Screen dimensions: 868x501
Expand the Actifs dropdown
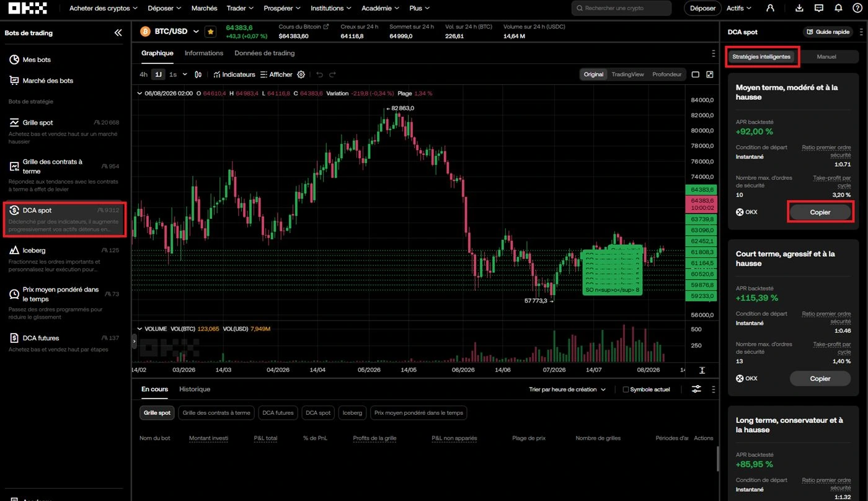(738, 8)
